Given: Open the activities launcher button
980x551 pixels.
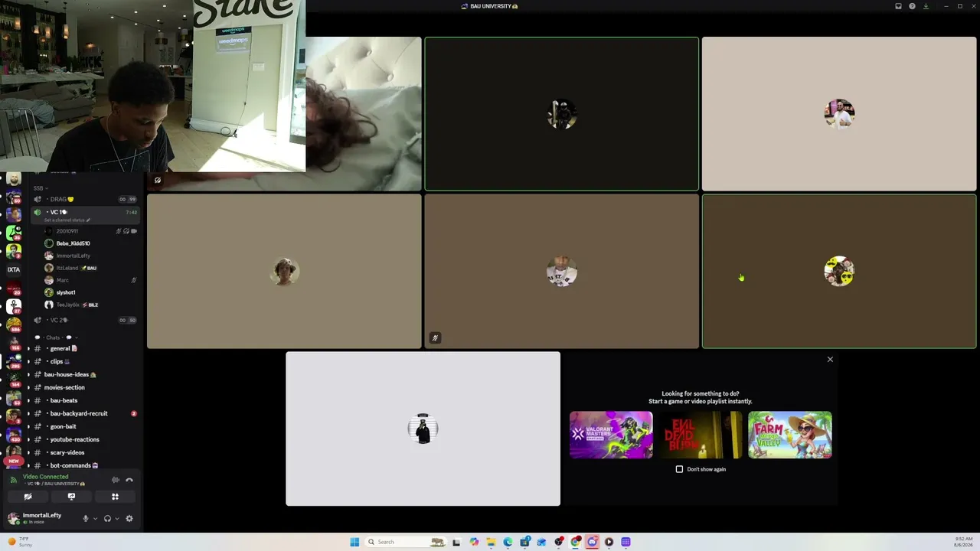Looking at the screenshot, I should 115,497.
